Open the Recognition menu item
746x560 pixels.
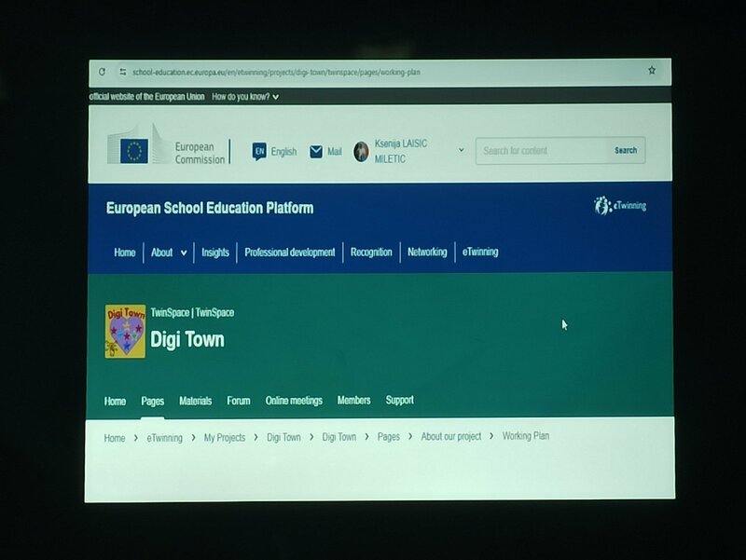tap(371, 252)
